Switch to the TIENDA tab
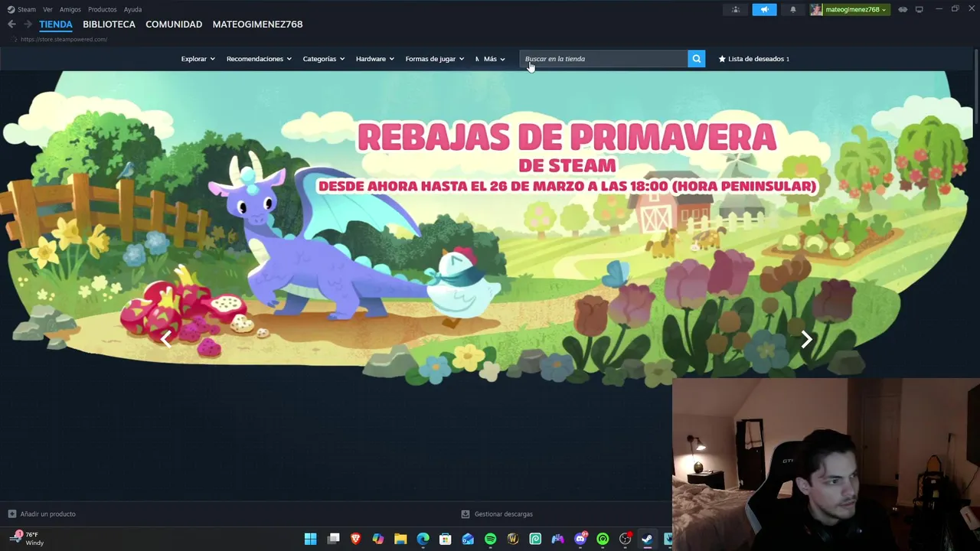The height and width of the screenshot is (551, 980). [56, 24]
